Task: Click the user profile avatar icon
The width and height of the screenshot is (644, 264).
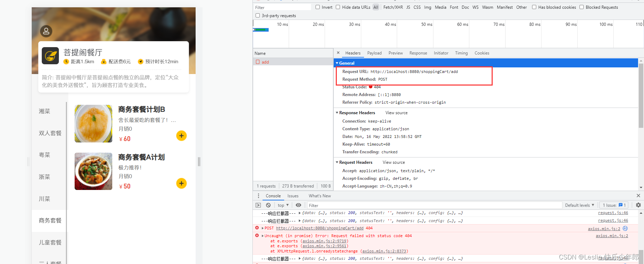Action: (46, 31)
